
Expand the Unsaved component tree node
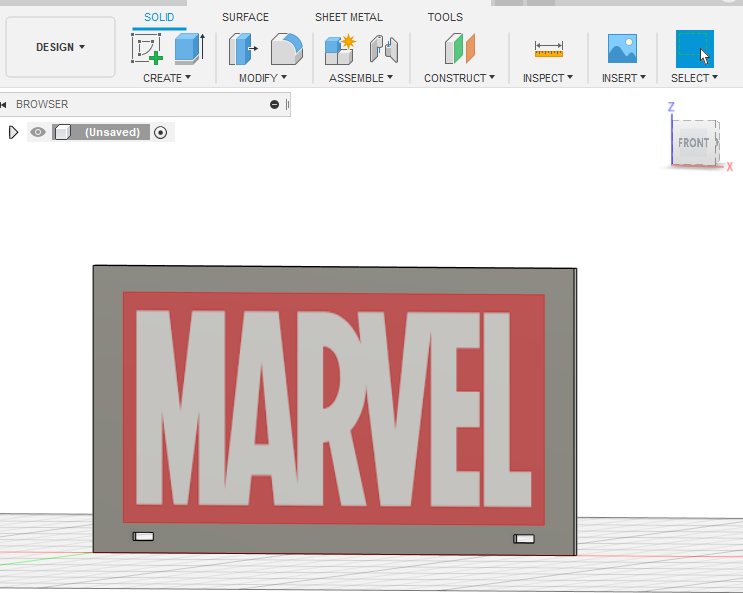(x=13, y=132)
